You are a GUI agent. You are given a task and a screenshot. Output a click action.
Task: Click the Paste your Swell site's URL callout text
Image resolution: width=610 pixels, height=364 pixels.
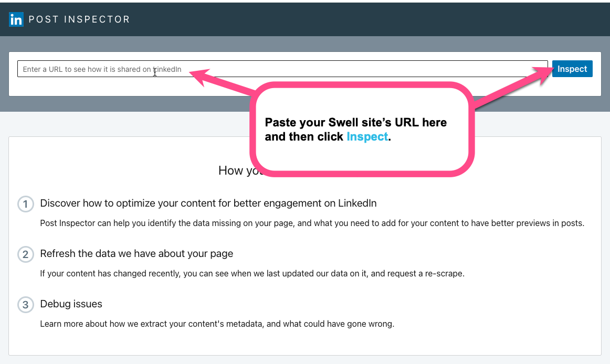click(x=355, y=123)
